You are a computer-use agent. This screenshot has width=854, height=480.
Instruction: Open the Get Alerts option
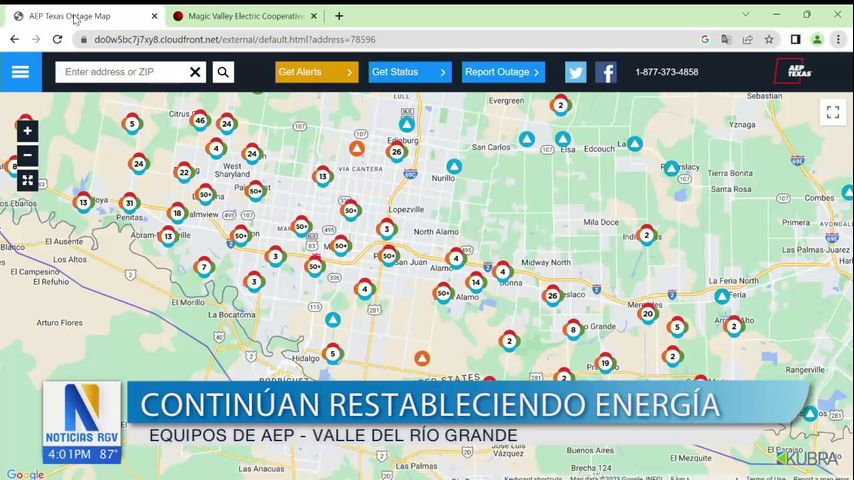[316, 72]
